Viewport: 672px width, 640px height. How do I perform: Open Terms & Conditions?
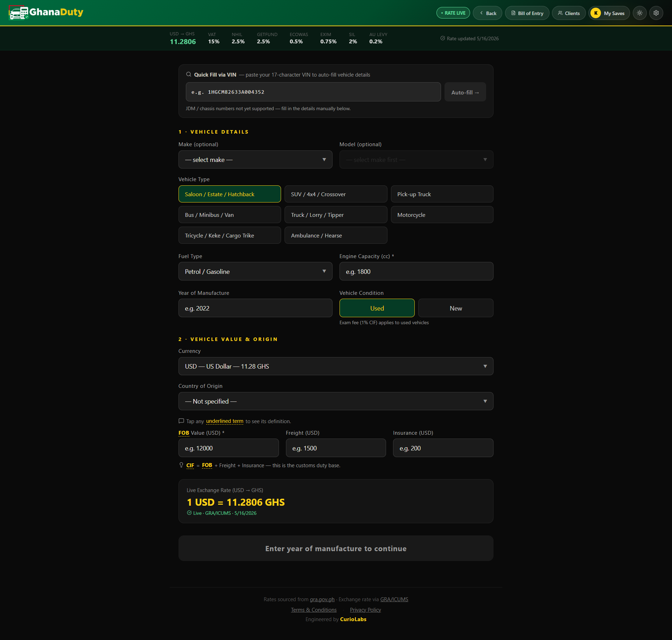click(314, 610)
